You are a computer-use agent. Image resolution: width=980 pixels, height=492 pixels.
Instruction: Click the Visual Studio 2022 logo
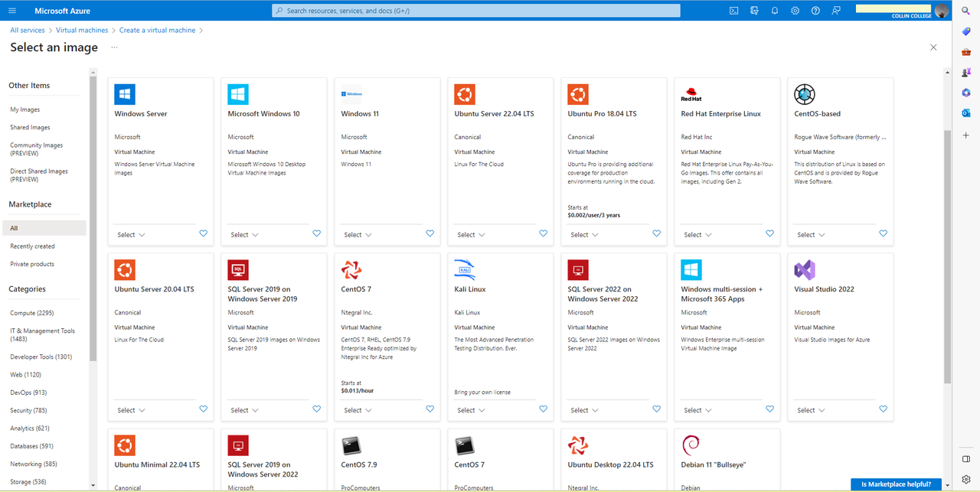805,270
